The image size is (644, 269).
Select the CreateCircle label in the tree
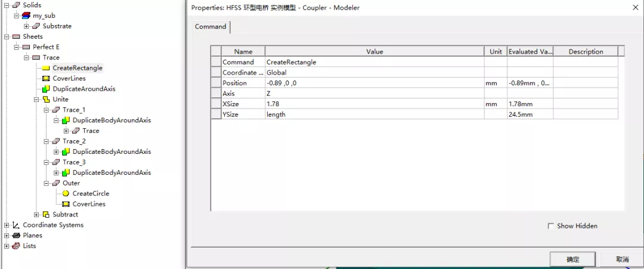coord(91,193)
